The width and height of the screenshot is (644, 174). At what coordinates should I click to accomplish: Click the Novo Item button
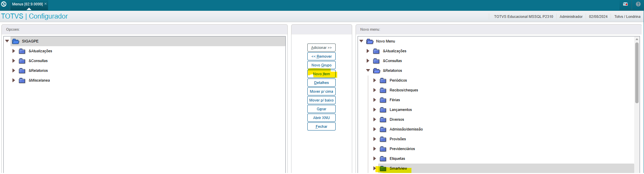click(x=321, y=74)
